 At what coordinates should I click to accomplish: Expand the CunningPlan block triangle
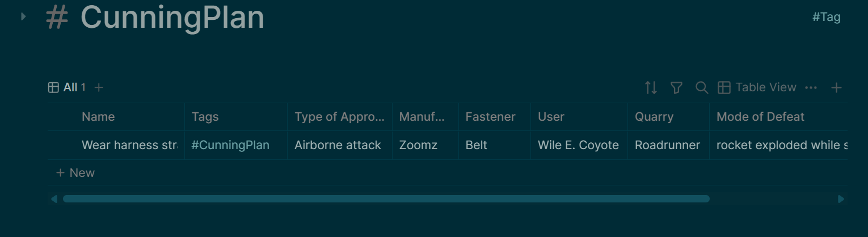coord(23,16)
